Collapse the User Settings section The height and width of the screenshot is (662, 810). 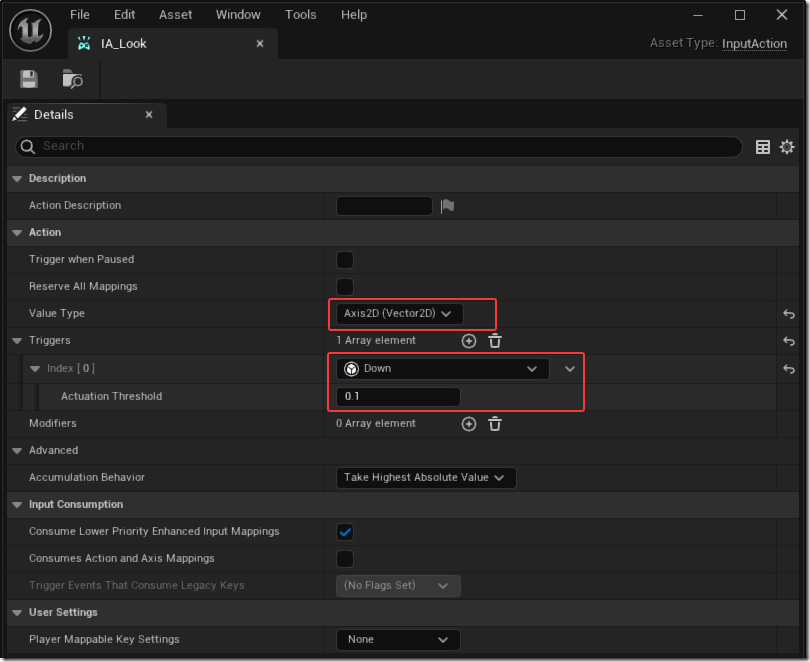(17, 612)
